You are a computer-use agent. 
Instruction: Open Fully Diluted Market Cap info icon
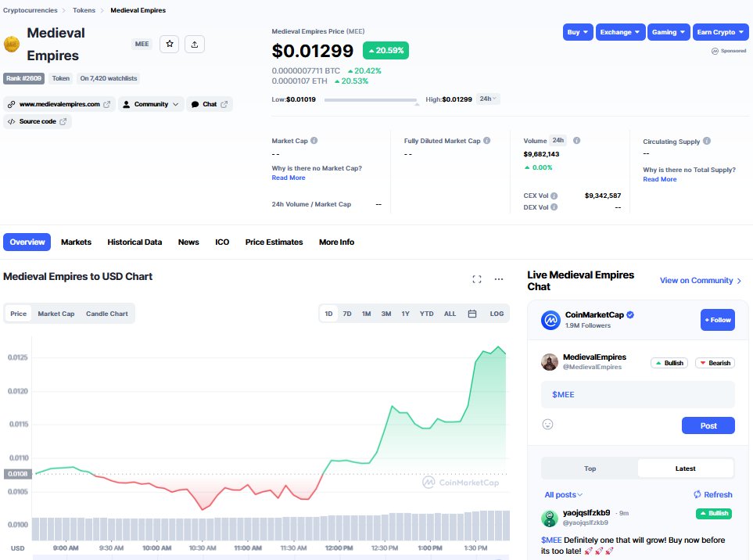[x=487, y=141]
